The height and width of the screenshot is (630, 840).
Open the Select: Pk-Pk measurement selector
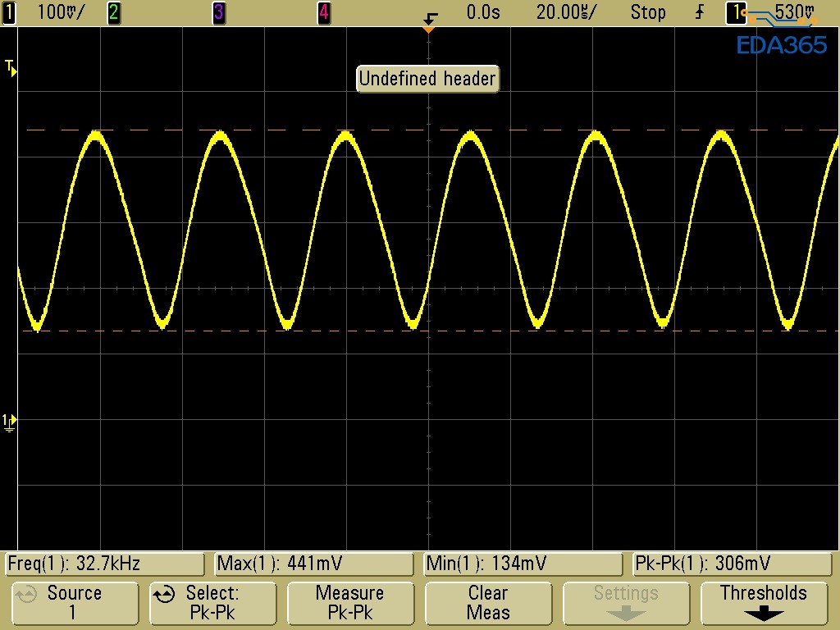tap(212, 603)
